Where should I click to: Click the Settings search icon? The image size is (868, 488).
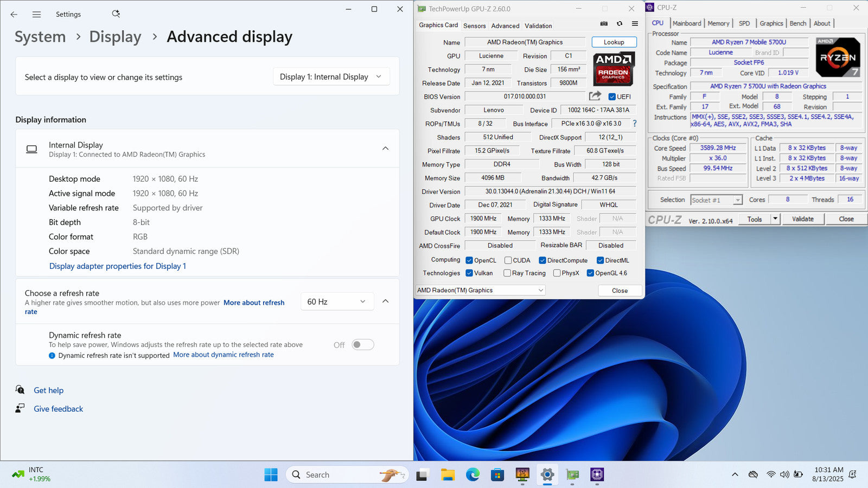point(116,14)
